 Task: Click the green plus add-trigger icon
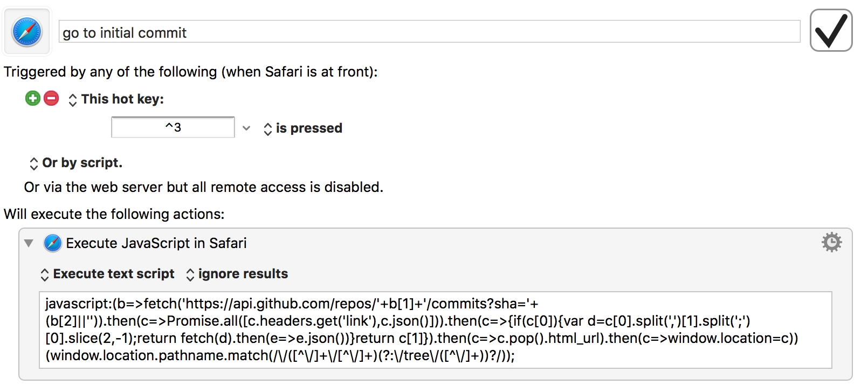click(x=33, y=99)
